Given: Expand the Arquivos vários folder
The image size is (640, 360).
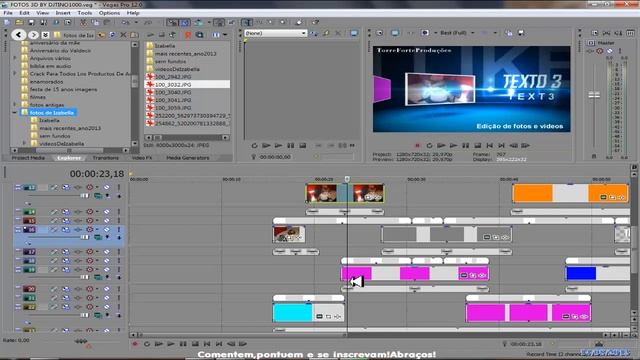Looking at the screenshot, I should tap(15, 58).
